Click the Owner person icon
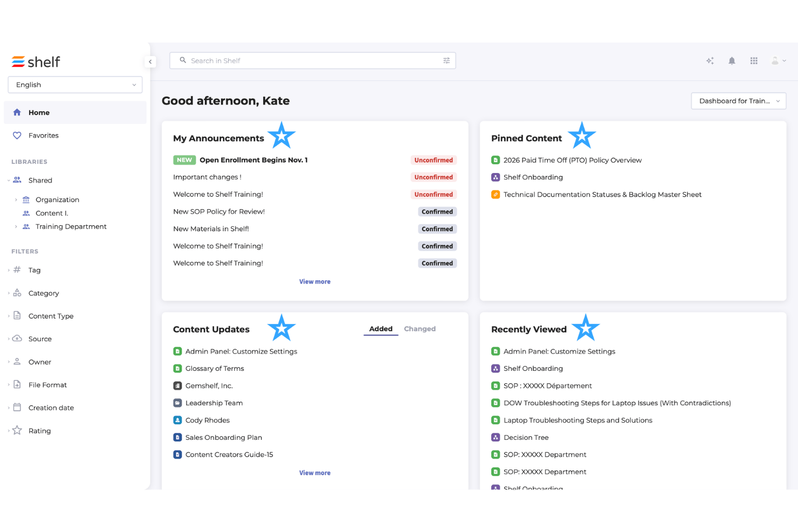This screenshot has height=532, width=798. click(x=17, y=362)
